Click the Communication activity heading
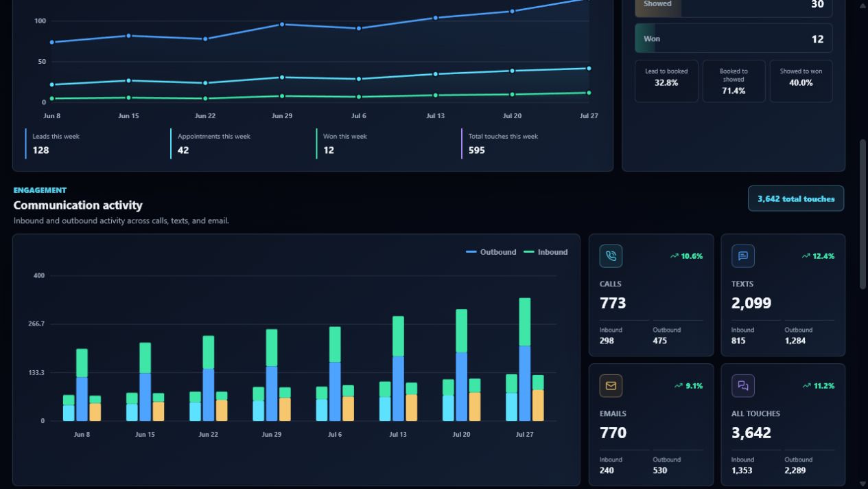 78,205
